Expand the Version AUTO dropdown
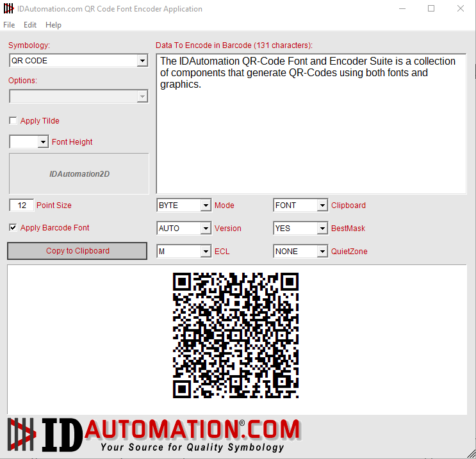 coord(206,228)
